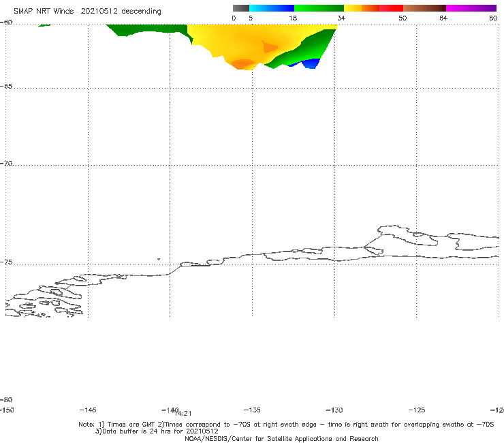The height and width of the screenshot is (443, 504).
Task: Click the color bar label 50
Action: 403,18
